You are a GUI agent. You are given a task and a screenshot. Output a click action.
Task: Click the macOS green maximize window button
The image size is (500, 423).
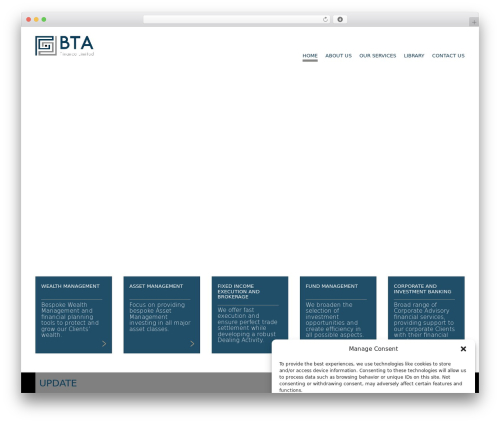point(44,19)
